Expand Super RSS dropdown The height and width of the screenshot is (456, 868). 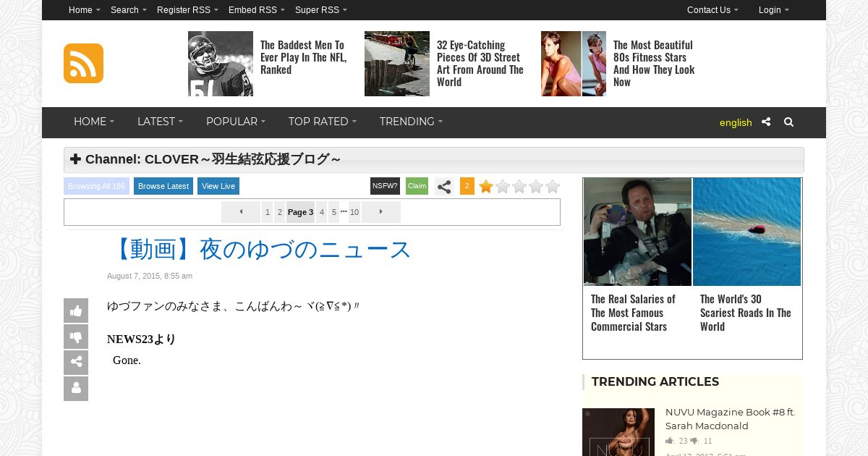[321, 10]
